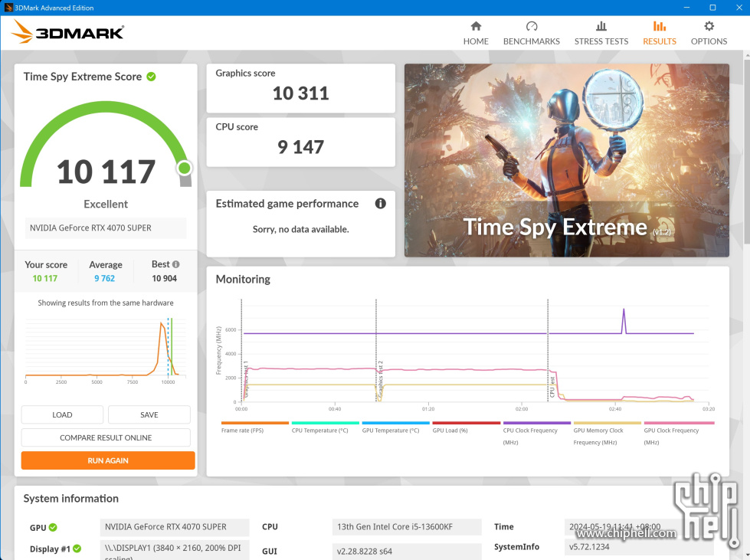The width and height of the screenshot is (750, 560).
Task: Click the score distribution chart
Action: pos(106,350)
